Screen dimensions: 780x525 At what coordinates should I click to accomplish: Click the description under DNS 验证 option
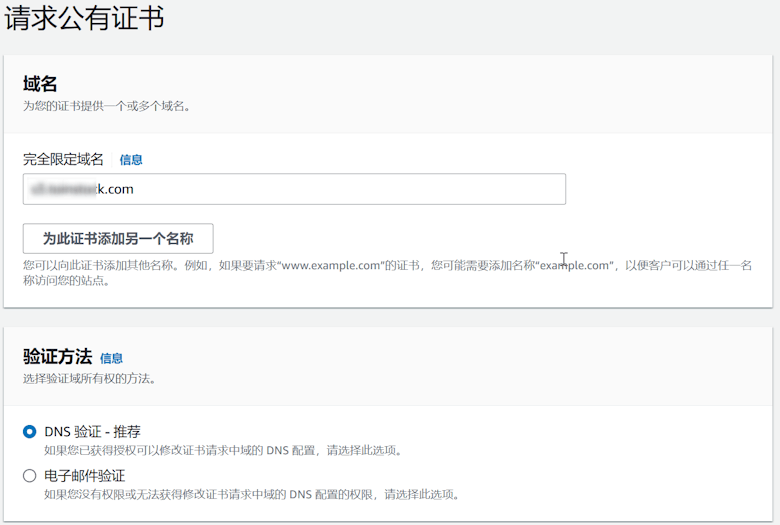[224, 451]
